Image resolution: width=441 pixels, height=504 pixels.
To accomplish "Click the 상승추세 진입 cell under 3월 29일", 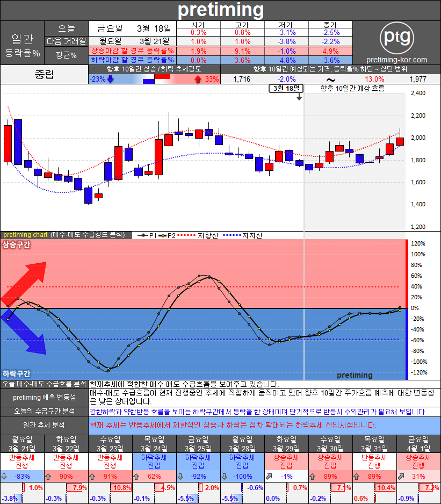I will pos(286,462).
